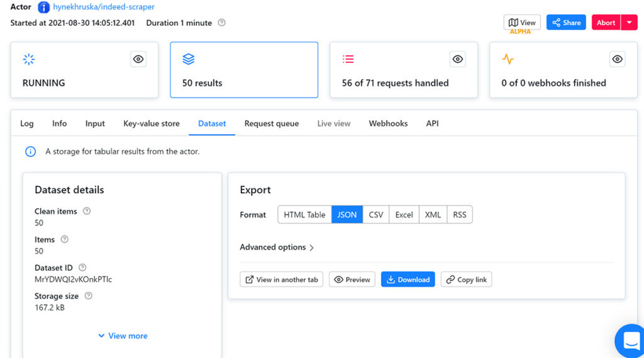Toggle eye icon on RUNNING status card
The image size is (644, 358).
[138, 59]
